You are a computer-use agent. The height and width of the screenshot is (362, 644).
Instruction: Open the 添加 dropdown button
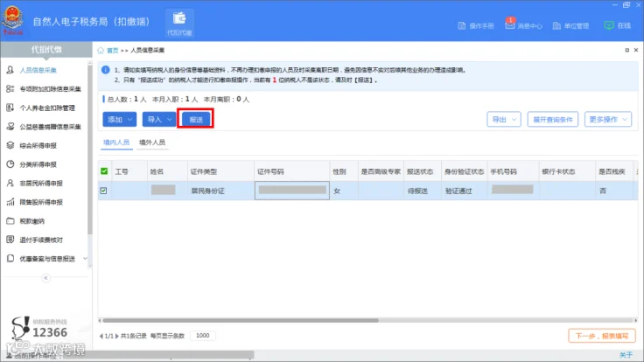click(120, 120)
